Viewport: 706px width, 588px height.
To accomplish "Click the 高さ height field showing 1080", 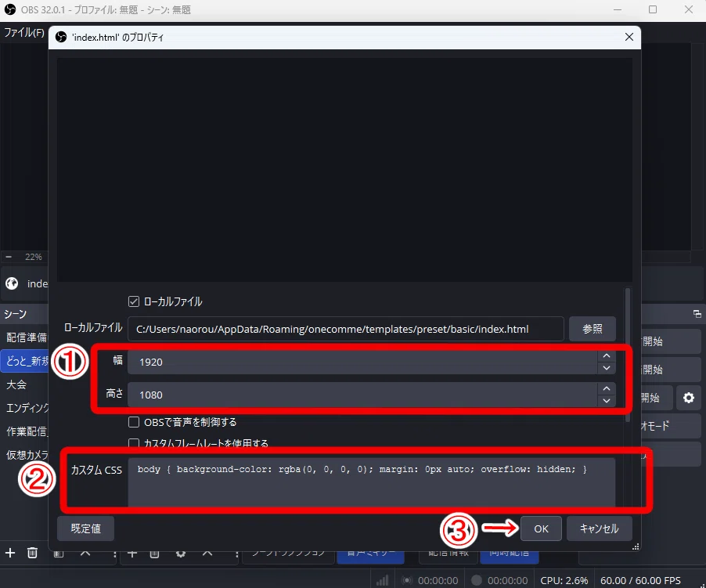I will [x=362, y=395].
